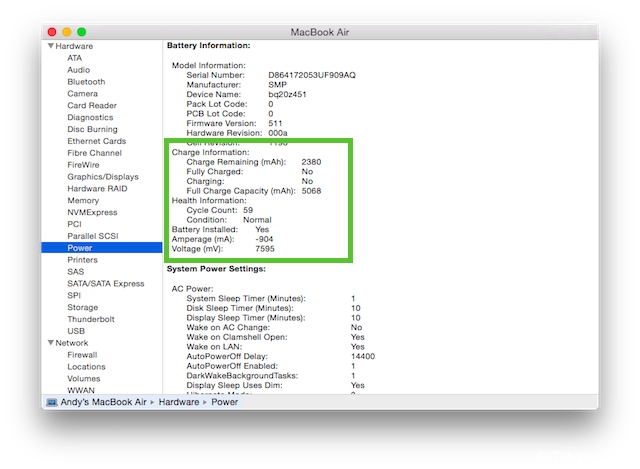The height and width of the screenshot is (469, 640).
Task: Zoom window with the green button
Action: point(82,32)
